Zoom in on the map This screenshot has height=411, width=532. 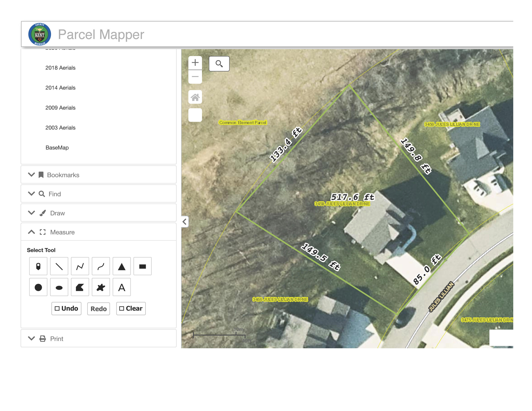[x=195, y=63]
